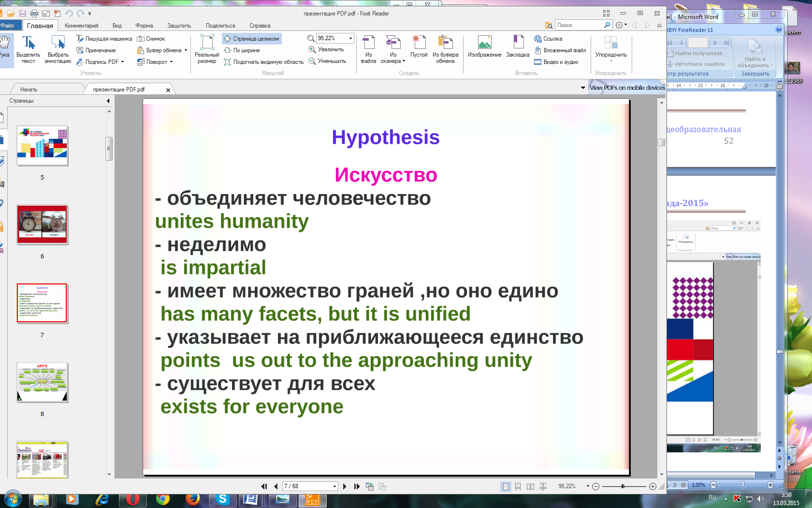Image resolution: width=812 pixels, height=508 pixels.
Task: Attach a Вложенный файл
Action: click(x=560, y=50)
